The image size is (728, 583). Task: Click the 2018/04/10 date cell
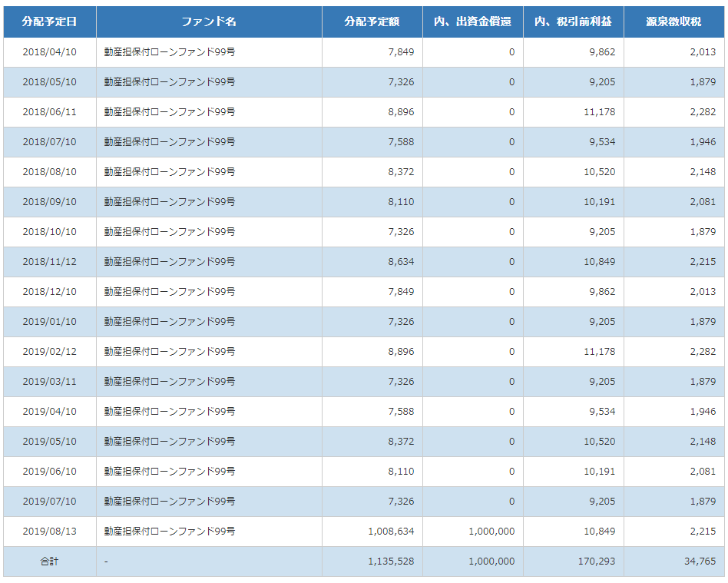[49, 52]
